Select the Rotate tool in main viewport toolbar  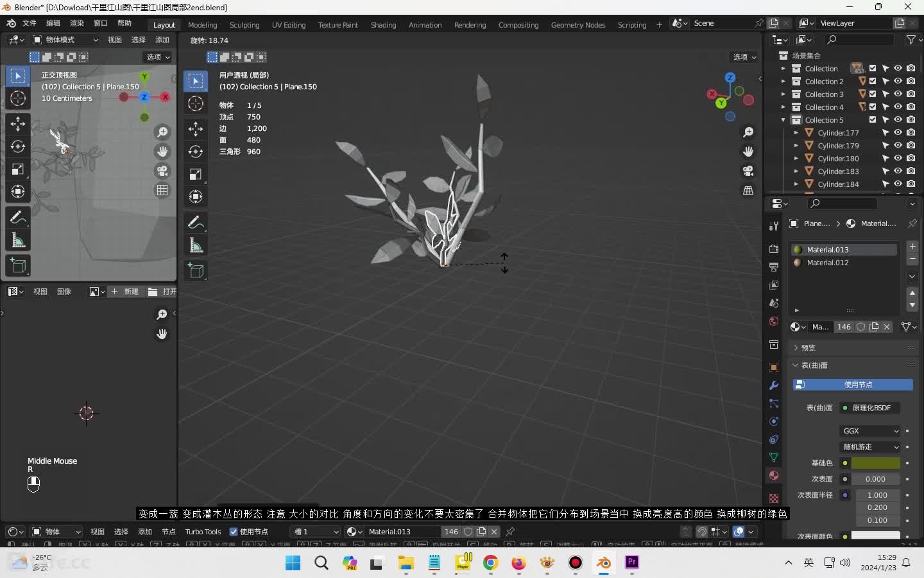pos(196,152)
